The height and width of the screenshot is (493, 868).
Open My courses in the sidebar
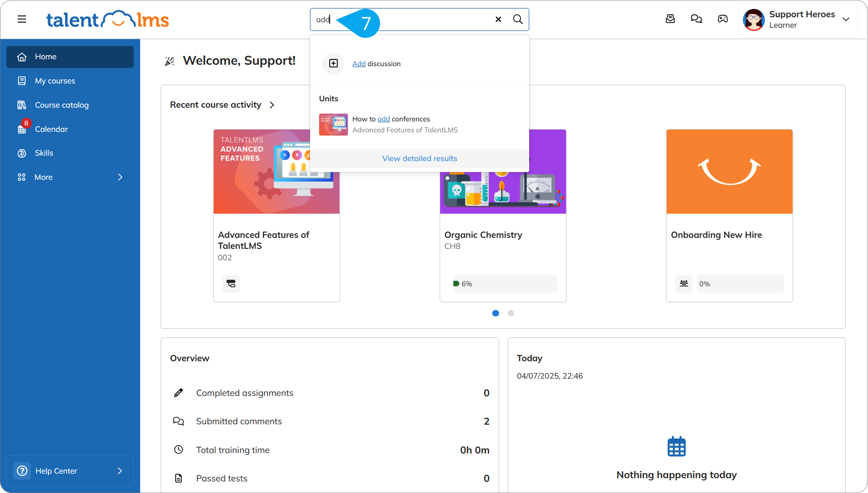click(x=70, y=81)
